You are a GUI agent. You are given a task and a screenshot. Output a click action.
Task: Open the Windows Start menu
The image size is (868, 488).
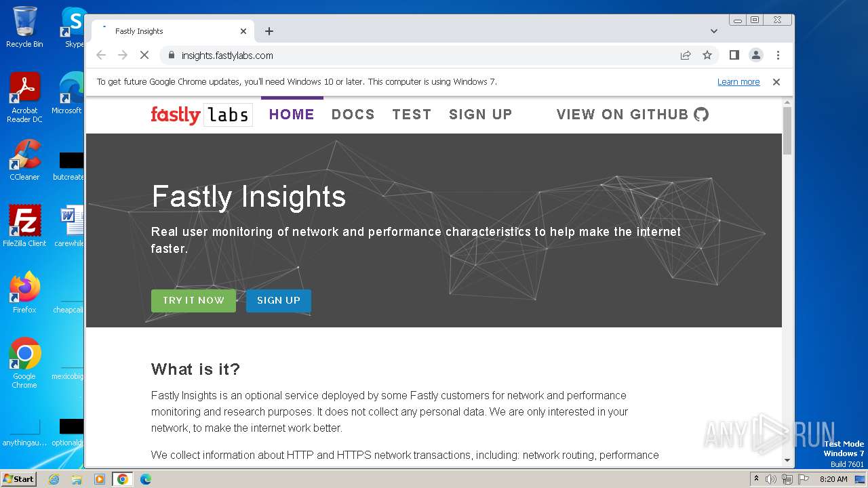[x=19, y=479]
